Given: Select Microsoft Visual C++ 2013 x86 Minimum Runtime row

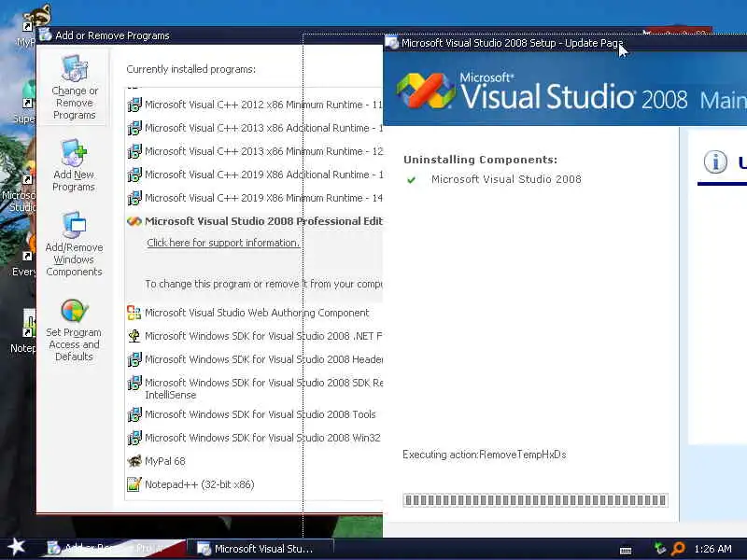Looking at the screenshot, I should click(x=254, y=151).
